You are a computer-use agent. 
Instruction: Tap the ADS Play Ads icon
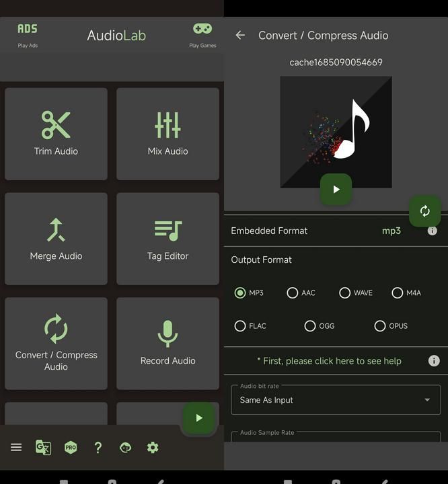28,35
